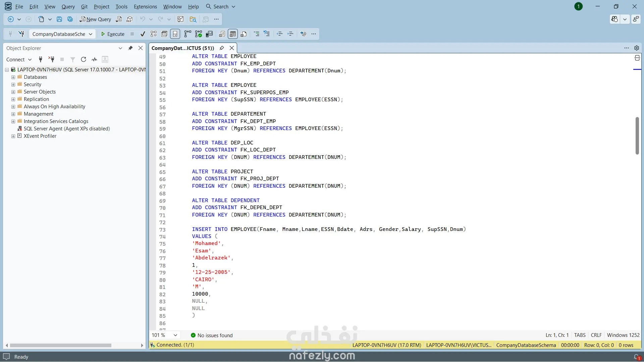644x362 pixels.
Task: Click the split editor toggle above scrollbar
Action: tap(637, 58)
